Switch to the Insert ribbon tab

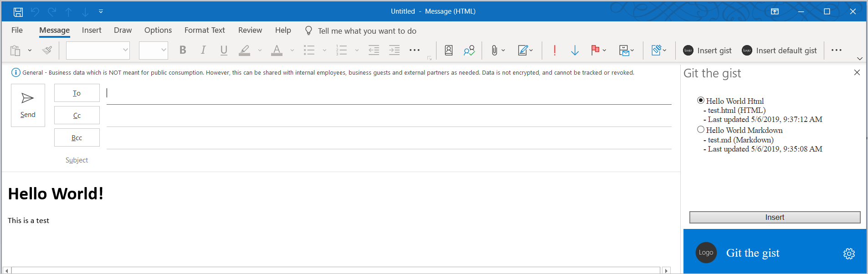tap(92, 30)
